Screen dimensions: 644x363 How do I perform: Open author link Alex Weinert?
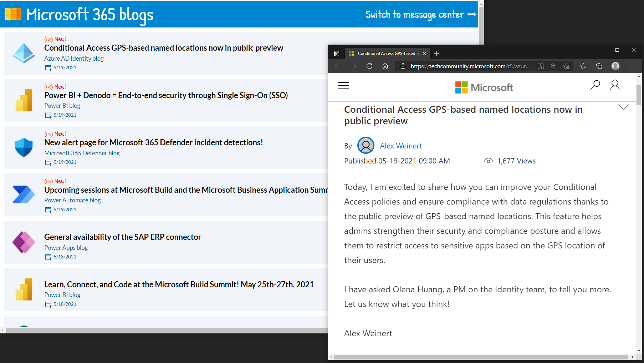tap(401, 146)
